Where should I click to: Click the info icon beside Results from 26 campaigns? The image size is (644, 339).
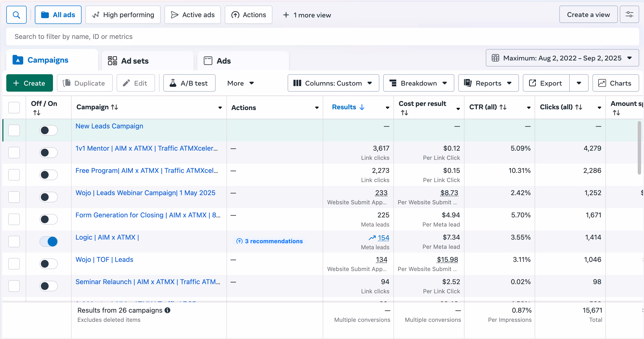[167, 310]
